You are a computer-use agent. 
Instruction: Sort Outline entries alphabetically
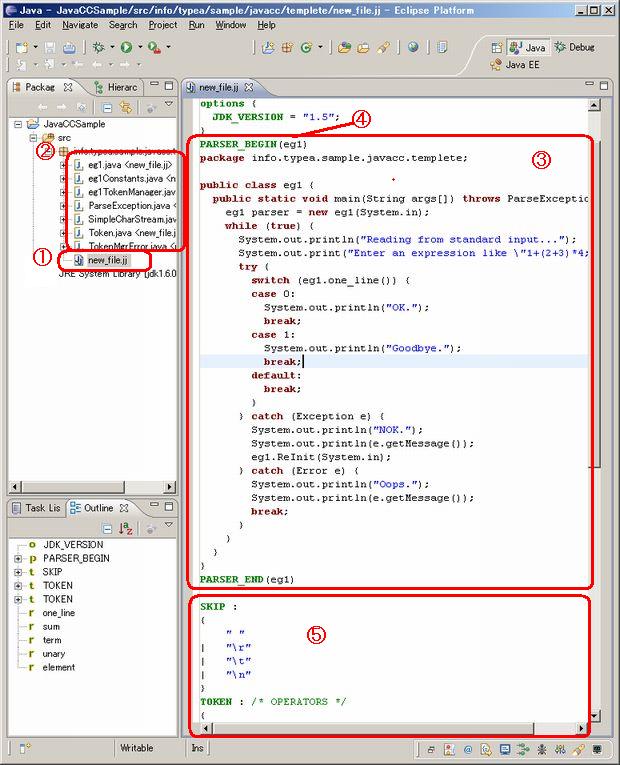(x=126, y=528)
